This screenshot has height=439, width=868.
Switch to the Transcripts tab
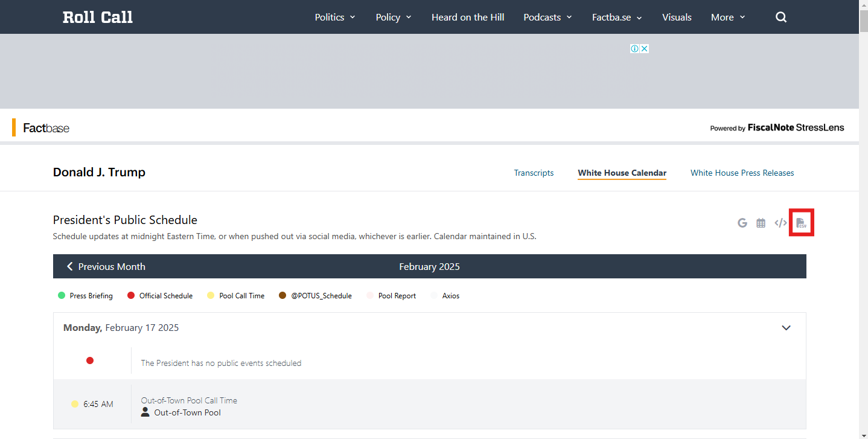coord(534,173)
